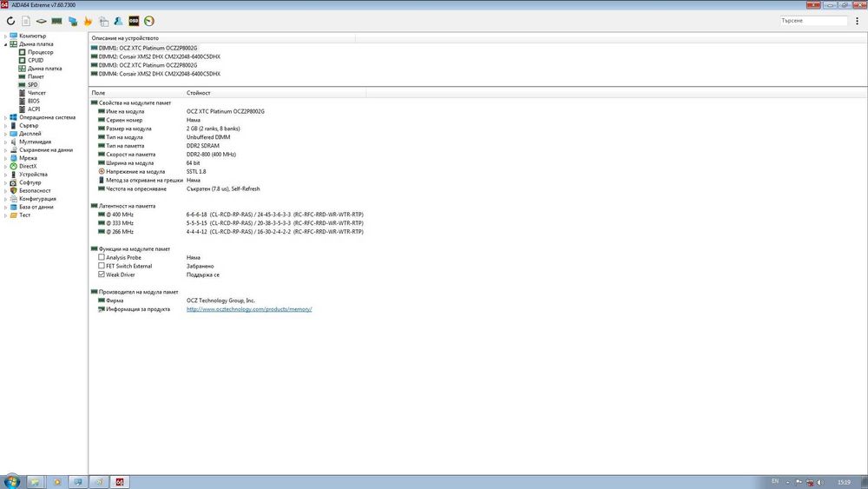Collapse the Дънна платка tree node

pyautogui.click(x=5, y=43)
